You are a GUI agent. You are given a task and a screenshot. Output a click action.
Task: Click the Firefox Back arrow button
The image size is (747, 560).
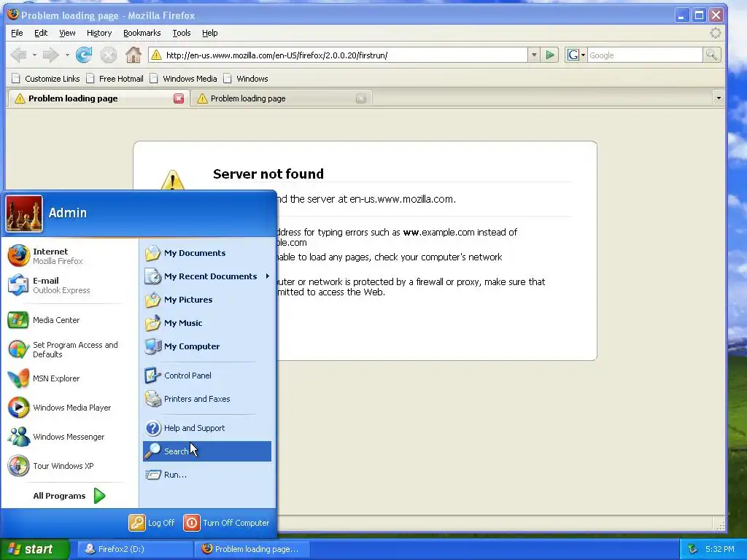19,55
